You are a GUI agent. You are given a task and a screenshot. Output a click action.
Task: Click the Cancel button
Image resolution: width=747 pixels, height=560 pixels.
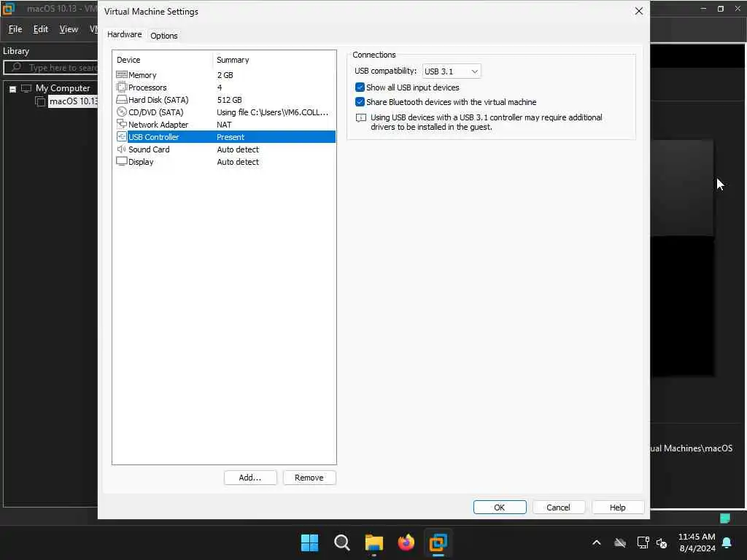pyautogui.click(x=558, y=507)
